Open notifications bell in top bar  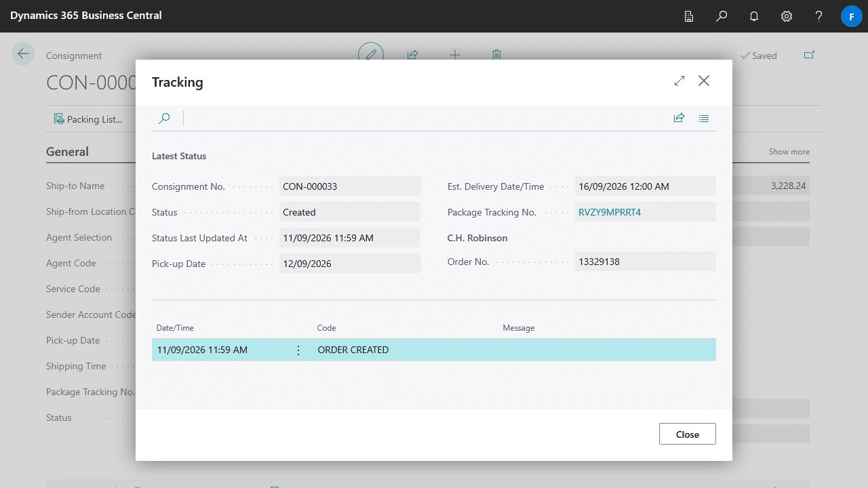point(754,16)
